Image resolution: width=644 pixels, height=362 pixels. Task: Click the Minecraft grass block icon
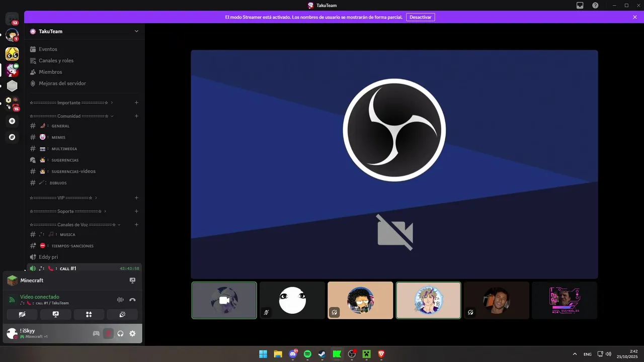click(12, 281)
